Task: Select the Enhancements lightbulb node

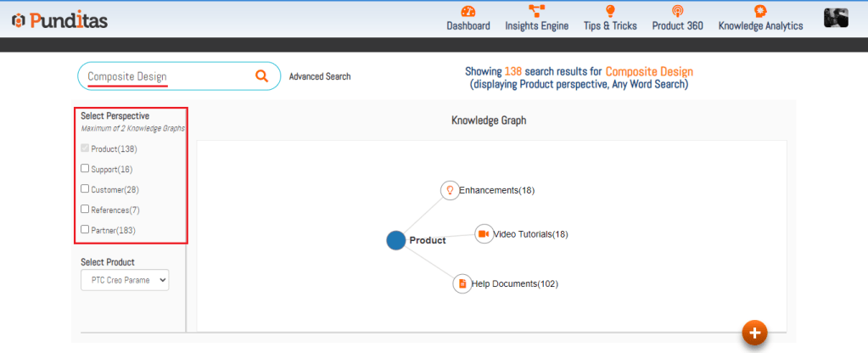Action: (450, 190)
